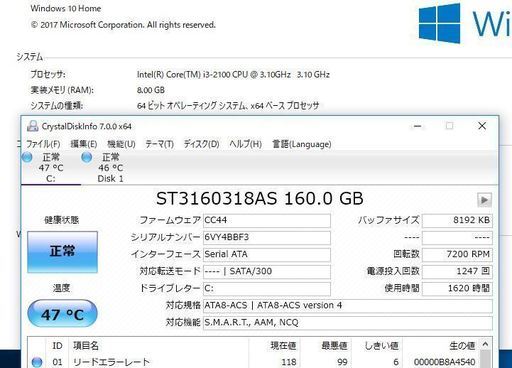Click the rotation rate value 7200 RPM

point(457,254)
